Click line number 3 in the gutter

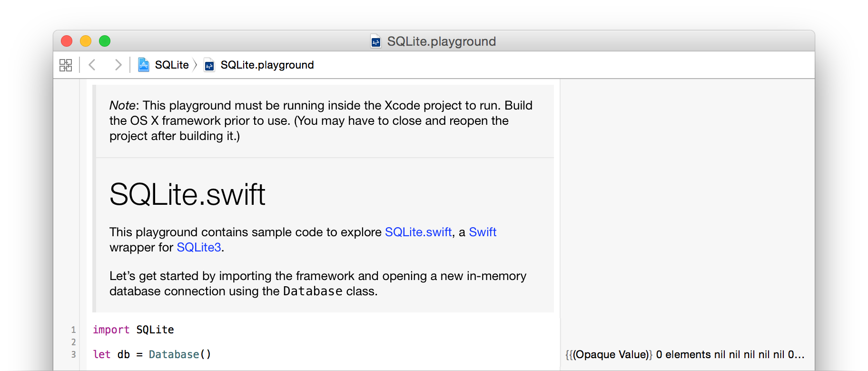pos(73,354)
